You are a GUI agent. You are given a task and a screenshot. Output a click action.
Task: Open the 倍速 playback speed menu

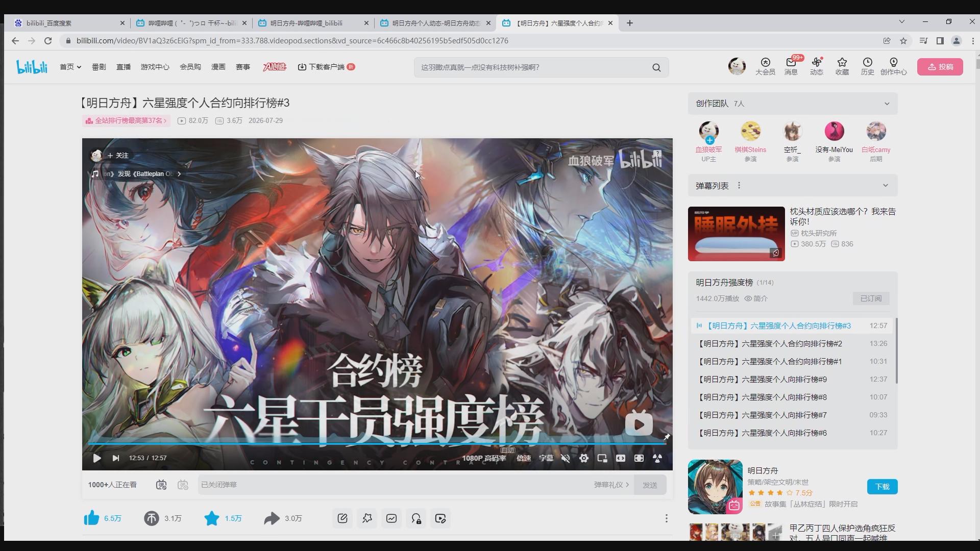(524, 458)
